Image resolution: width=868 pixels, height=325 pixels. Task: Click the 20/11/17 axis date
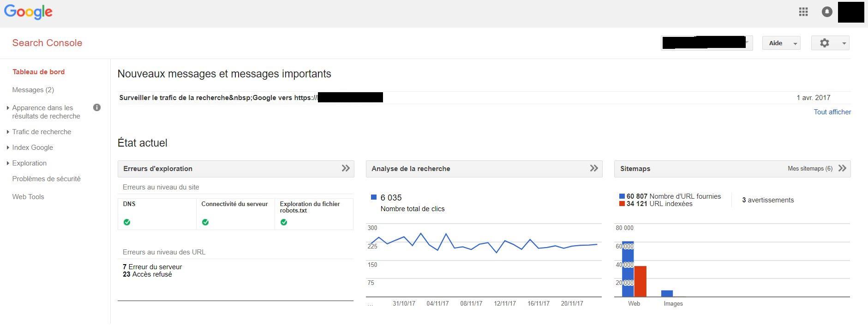coord(572,304)
